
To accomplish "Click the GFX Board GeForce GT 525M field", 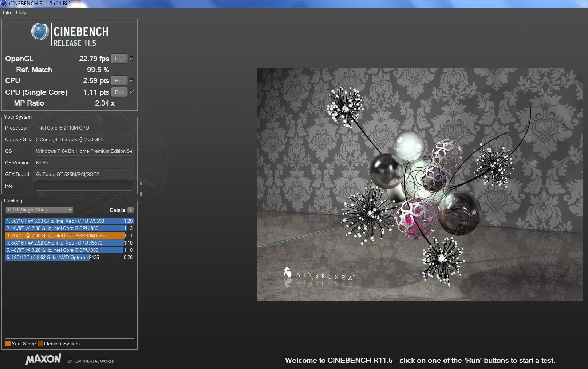I will [x=84, y=174].
